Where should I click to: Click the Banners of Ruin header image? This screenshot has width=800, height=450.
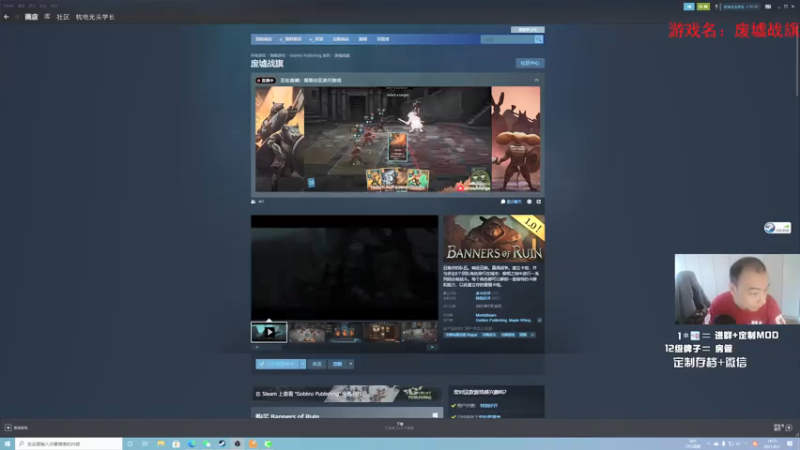[x=493, y=238]
